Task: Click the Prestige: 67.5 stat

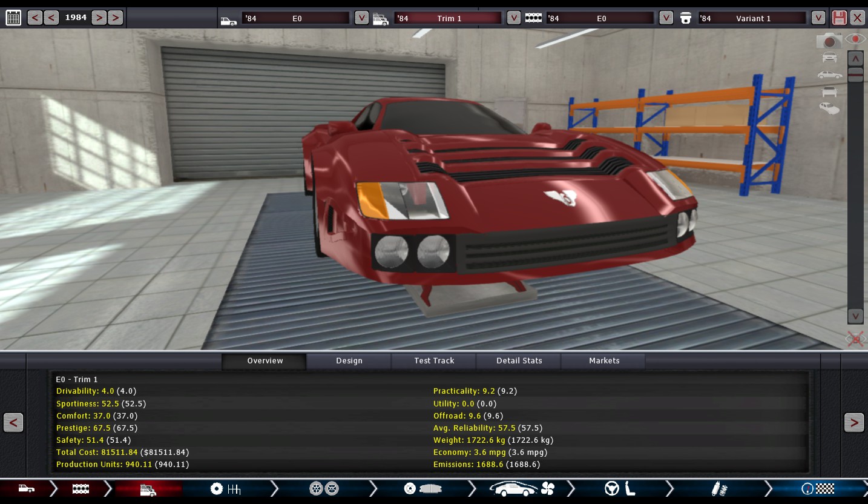Action: pos(97,428)
